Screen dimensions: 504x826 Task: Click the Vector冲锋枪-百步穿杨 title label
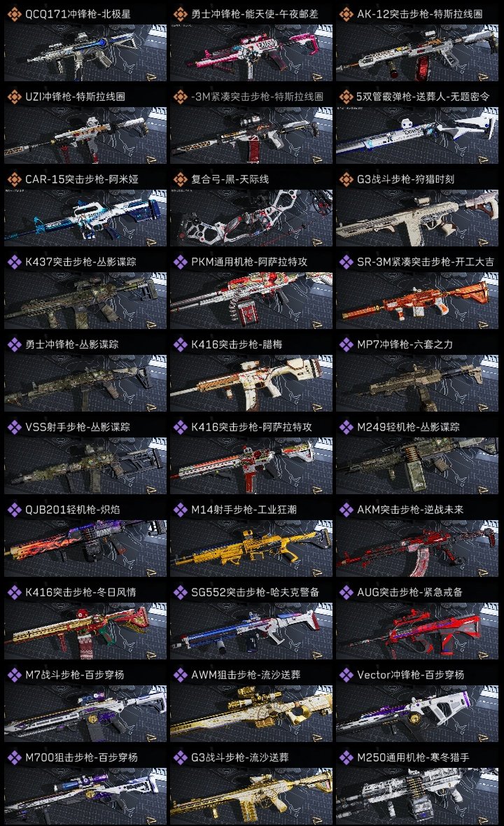point(411,675)
